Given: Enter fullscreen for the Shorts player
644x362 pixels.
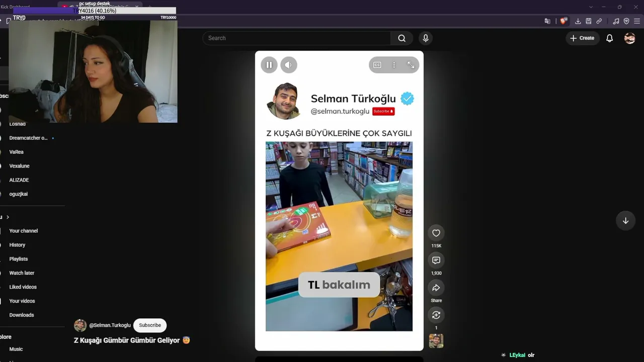Looking at the screenshot, I should [x=411, y=65].
